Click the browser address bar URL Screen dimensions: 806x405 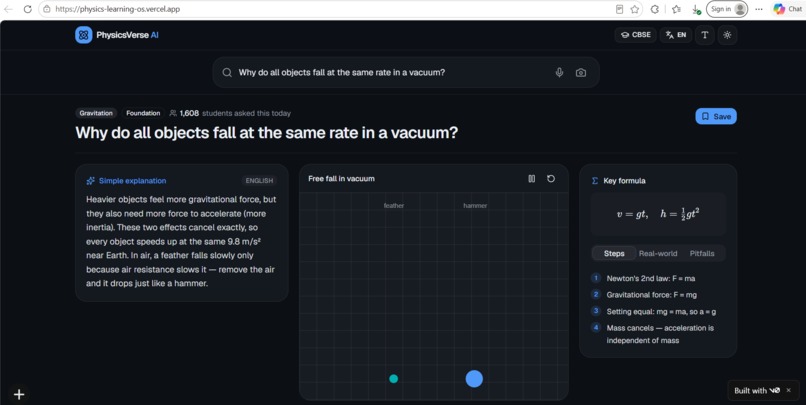click(118, 9)
